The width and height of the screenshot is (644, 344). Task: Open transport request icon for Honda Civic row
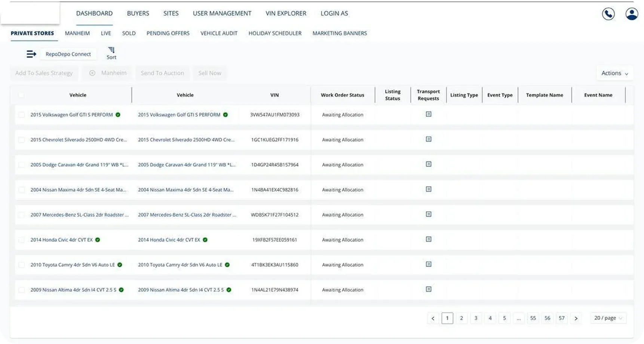tap(429, 239)
